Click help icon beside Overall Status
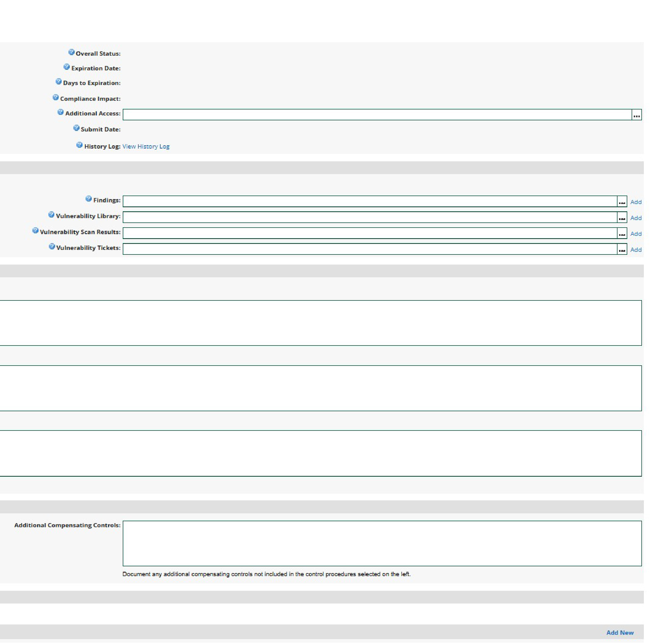Screen dimensions: 652x644 (x=71, y=52)
